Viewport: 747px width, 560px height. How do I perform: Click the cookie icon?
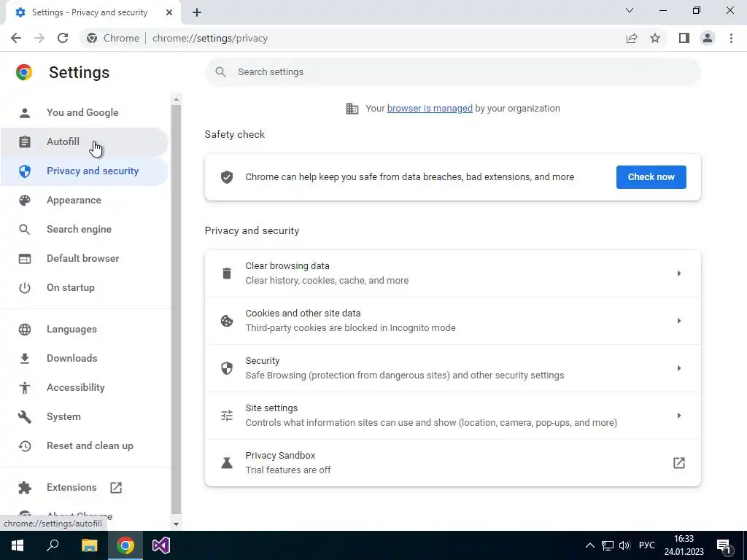coord(227,321)
